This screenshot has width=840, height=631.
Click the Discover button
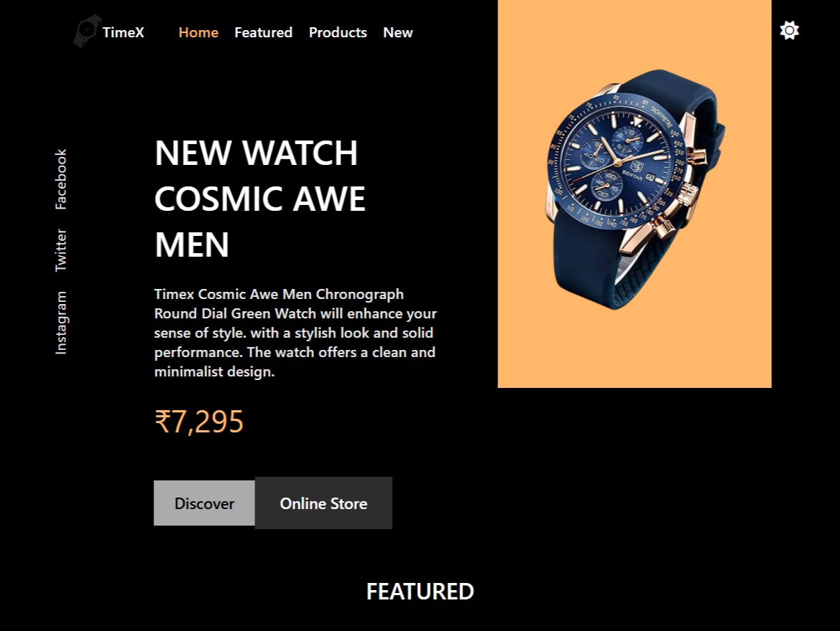204,503
